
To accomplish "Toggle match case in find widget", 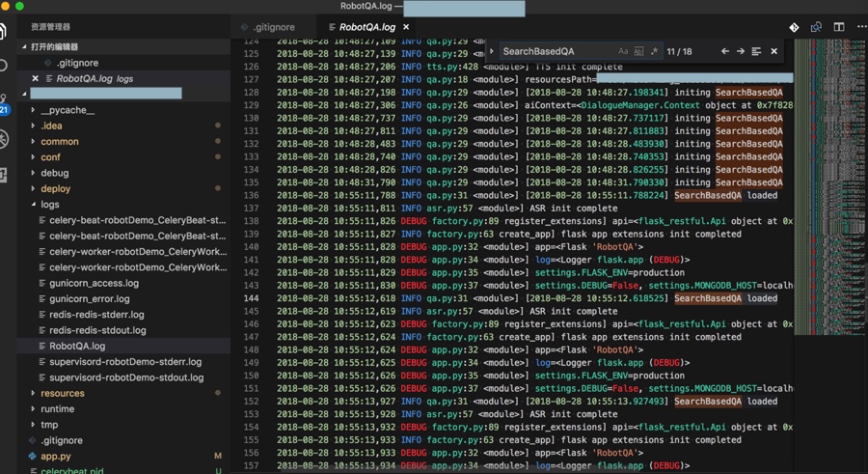I will (623, 51).
